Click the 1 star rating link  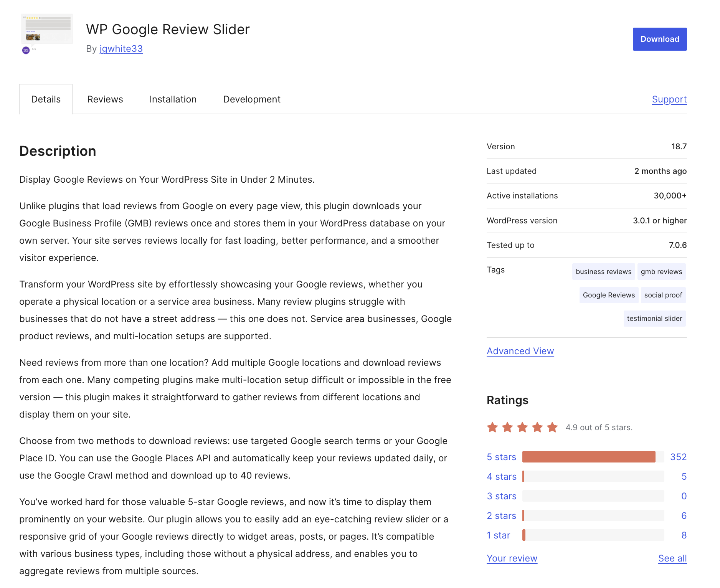click(x=498, y=535)
